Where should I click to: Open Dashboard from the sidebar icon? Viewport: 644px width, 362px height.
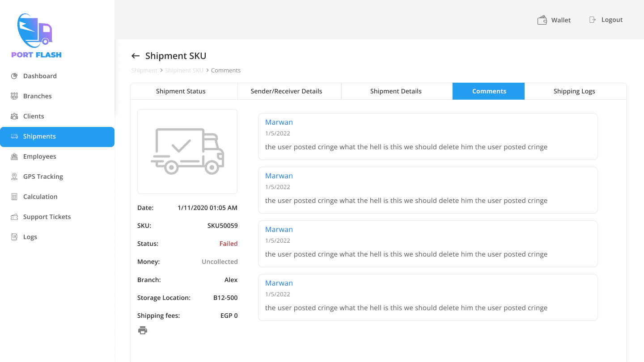pyautogui.click(x=14, y=76)
